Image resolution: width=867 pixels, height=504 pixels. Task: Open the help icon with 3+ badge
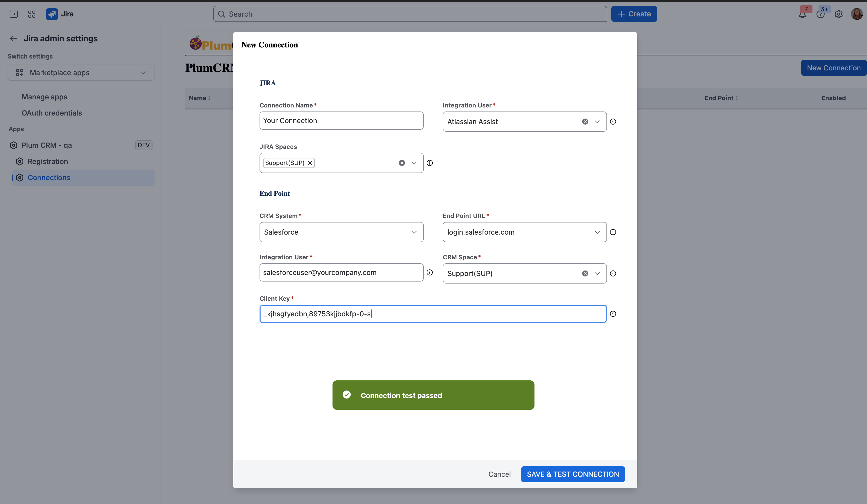tap(821, 14)
